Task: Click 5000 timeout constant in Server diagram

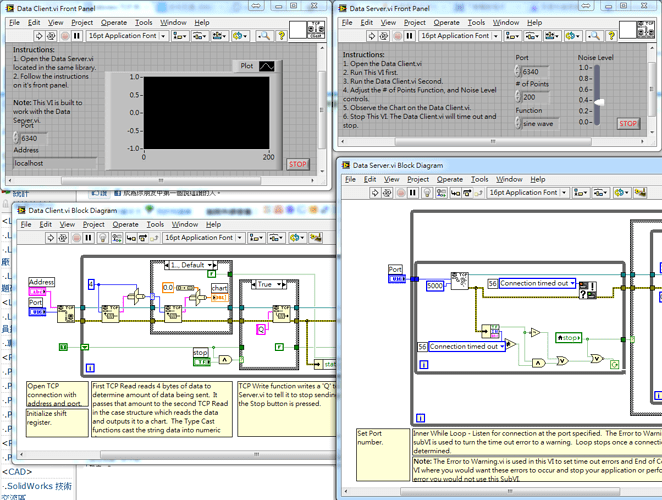Action: [x=435, y=286]
